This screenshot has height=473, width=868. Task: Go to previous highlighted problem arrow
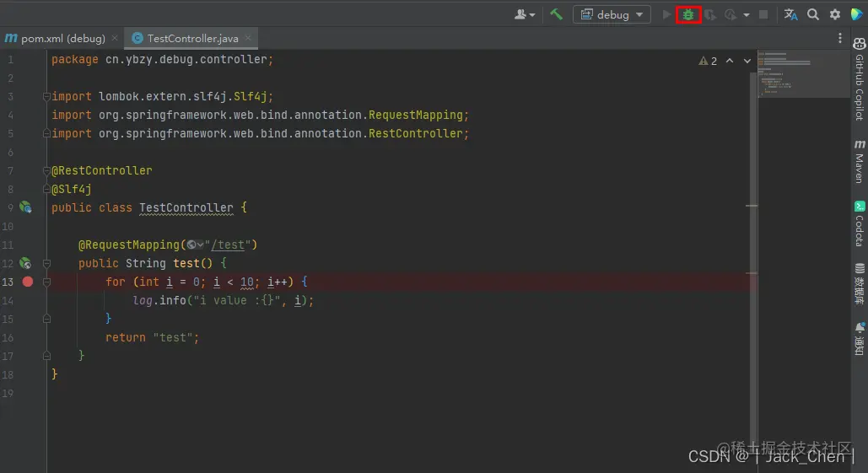[730, 61]
